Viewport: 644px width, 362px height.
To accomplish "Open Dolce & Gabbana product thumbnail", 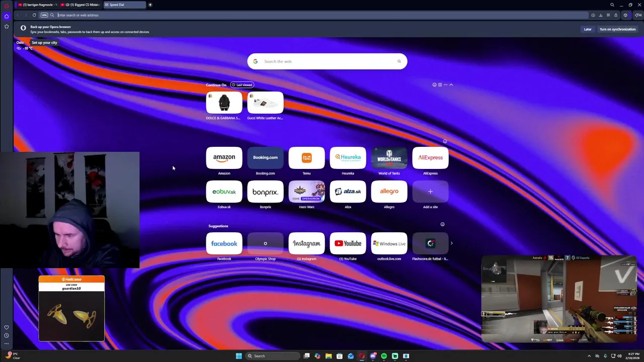I will (224, 103).
